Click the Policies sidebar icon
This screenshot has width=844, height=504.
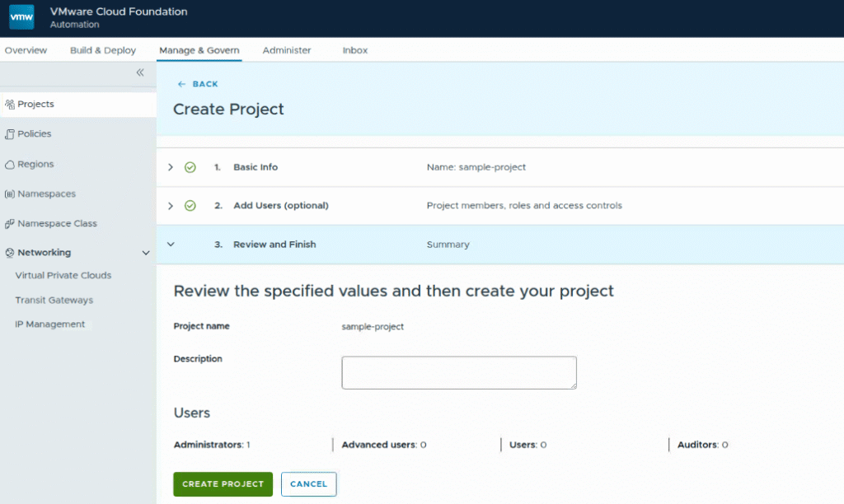(x=10, y=134)
